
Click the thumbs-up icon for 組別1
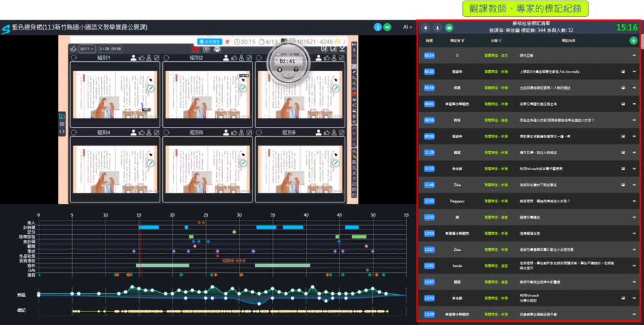pos(142,58)
